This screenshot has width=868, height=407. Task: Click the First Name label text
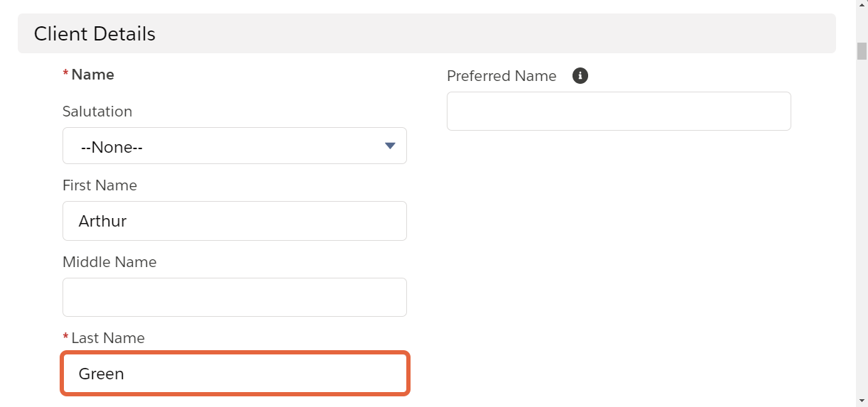(x=99, y=185)
